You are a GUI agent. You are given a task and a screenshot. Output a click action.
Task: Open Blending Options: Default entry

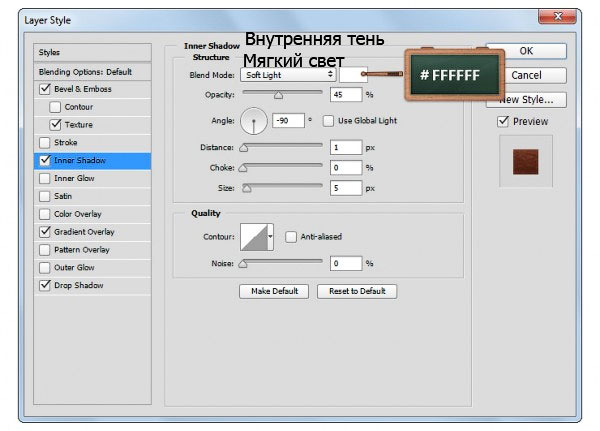click(x=93, y=72)
